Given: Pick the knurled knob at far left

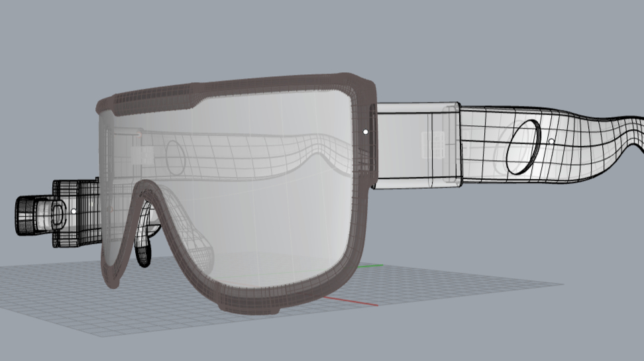Looking at the screenshot, I should [25, 216].
